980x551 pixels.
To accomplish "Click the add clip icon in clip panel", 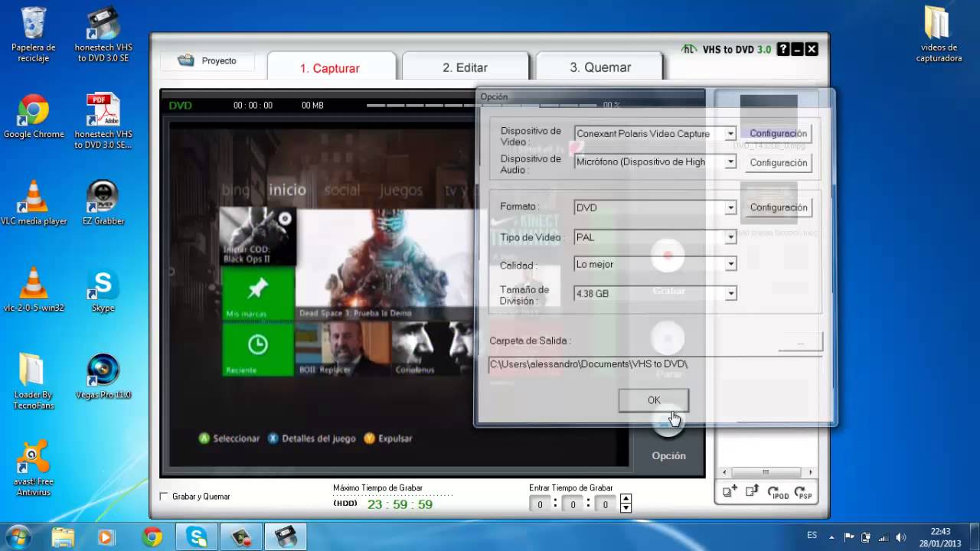I will pyautogui.click(x=730, y=492).
